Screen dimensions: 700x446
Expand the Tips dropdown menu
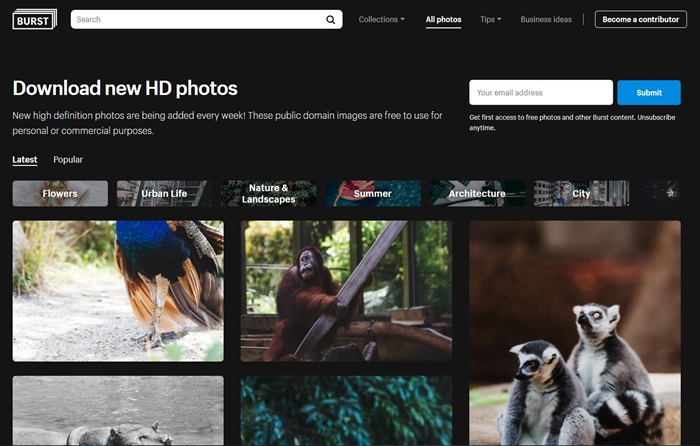(490, 19)
